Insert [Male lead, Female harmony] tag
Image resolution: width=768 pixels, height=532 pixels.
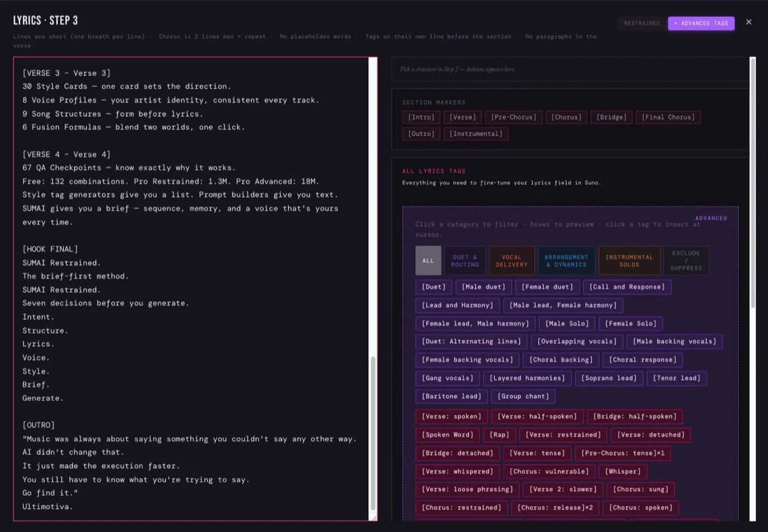(563, 305)
